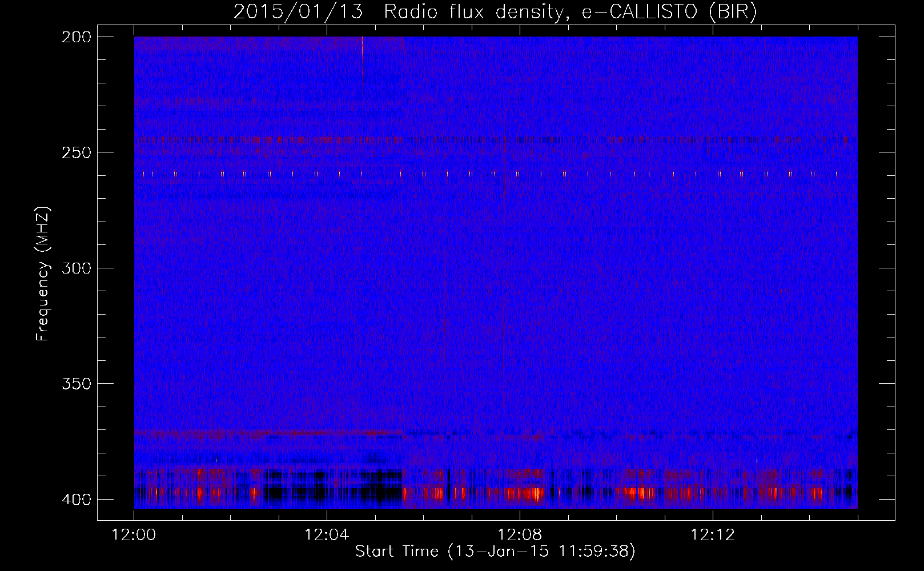Screen dimensions: 924x571
Task: Click the 12:08 time tick label
Action: click(x=520, y=535)
